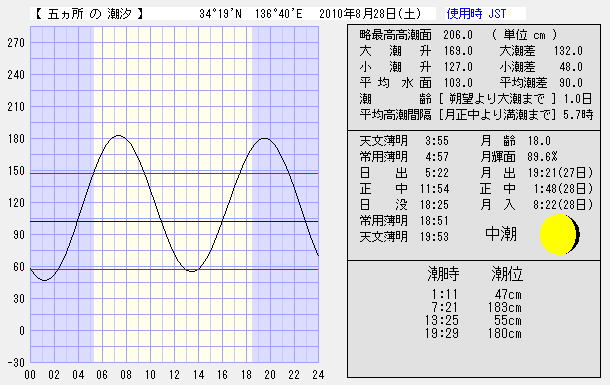This screenshot has height=385, width=610.
Task: Click the blue mean water level line
Action: click(174, 221)
